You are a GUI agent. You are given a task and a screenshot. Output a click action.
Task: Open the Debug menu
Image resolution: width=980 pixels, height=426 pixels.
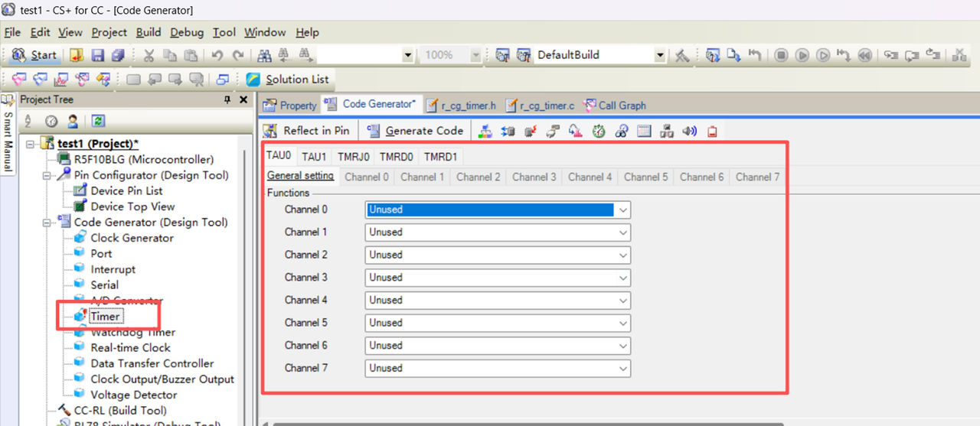[187, 32]
